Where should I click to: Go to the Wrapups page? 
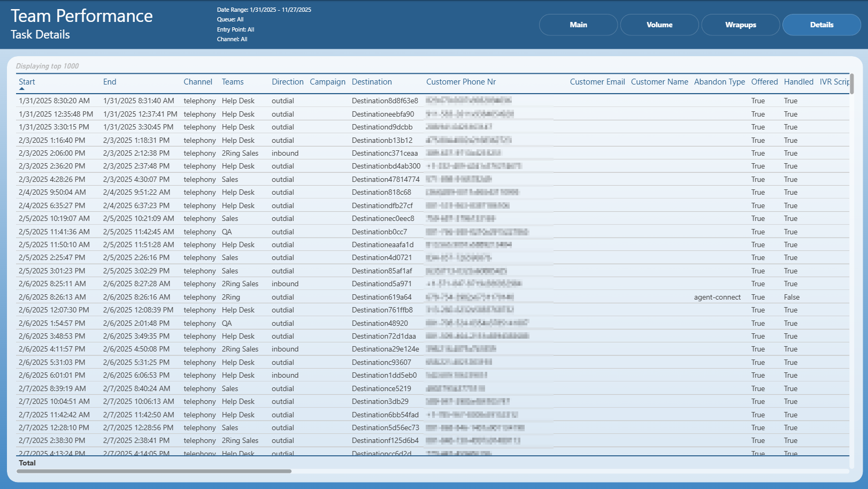click(x=741, y=25)
